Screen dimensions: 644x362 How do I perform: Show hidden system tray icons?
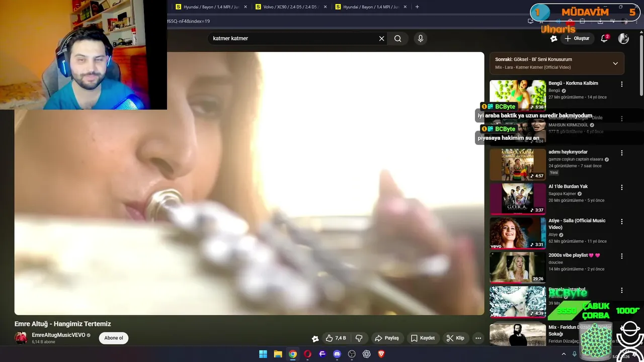pos(563,354)
